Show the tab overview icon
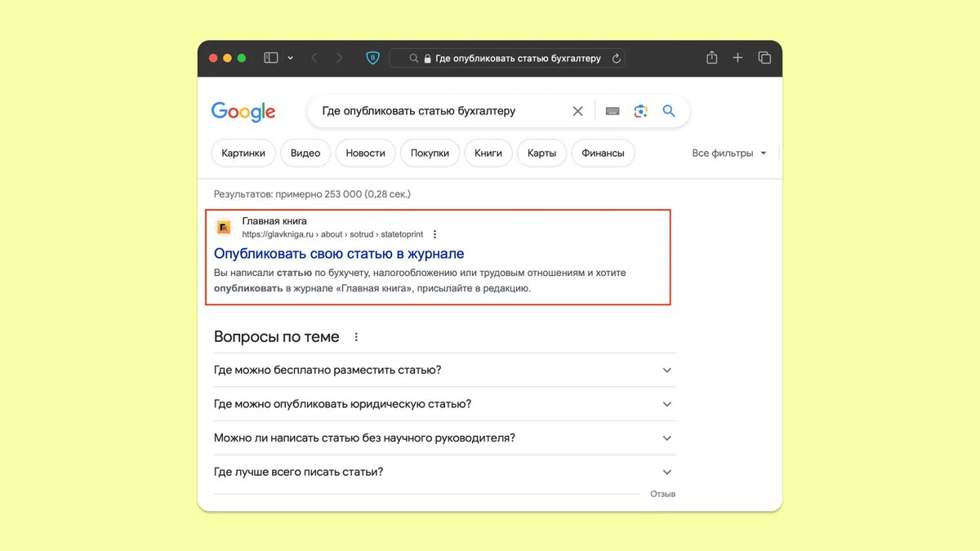Screen dimensions: 980x551 (764, 58)
